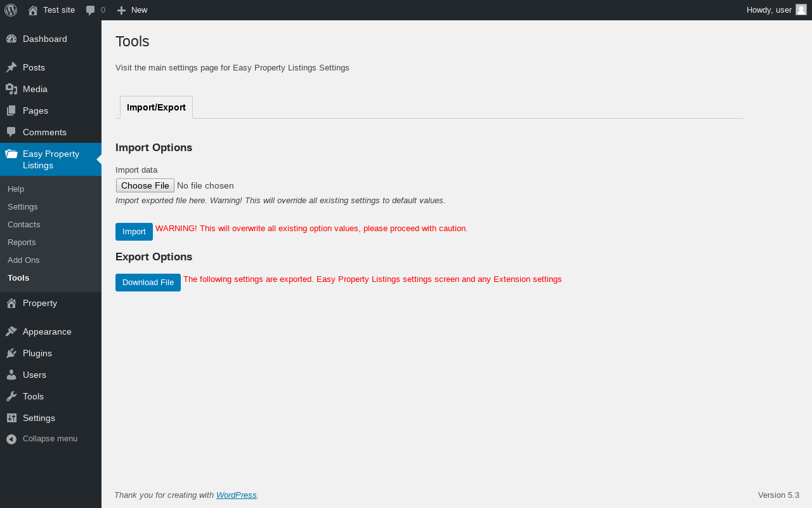Click the blue Import button
The image size is (812, 508).
(134, 232)
